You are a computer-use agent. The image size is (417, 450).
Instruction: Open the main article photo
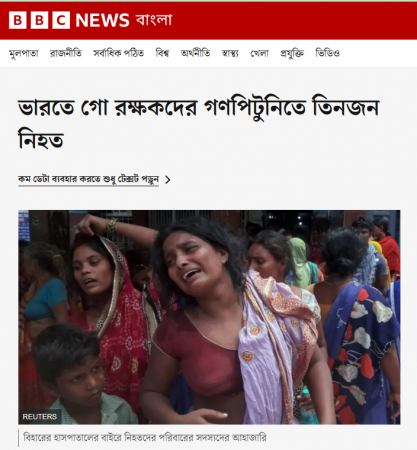(x=209, y=317)
